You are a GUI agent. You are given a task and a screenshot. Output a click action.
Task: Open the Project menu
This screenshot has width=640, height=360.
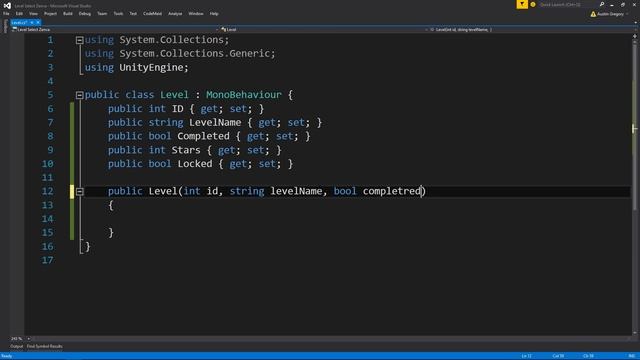pos(51,13)
